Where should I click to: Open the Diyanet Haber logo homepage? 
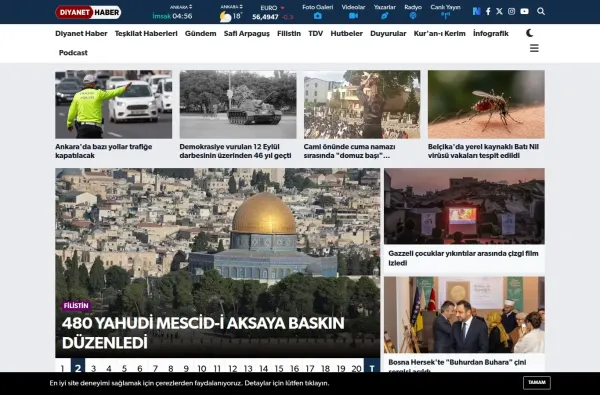[x=88, y=12]
